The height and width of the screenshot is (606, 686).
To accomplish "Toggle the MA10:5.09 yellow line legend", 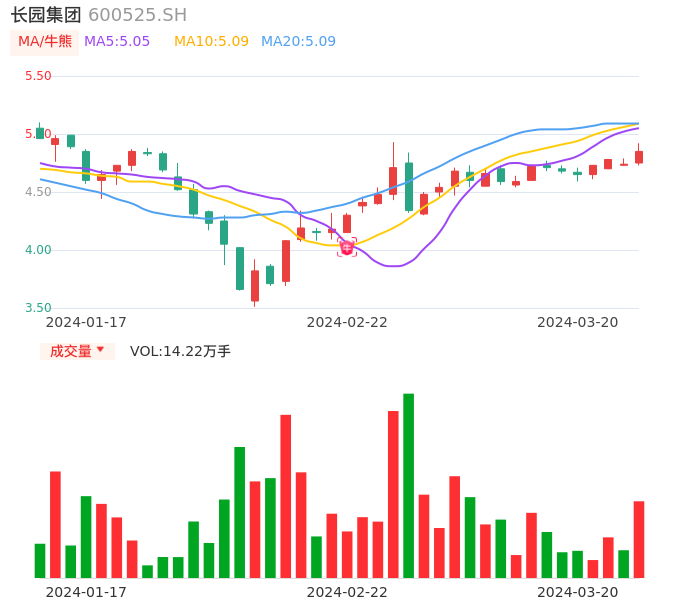I will click(211, 42).
